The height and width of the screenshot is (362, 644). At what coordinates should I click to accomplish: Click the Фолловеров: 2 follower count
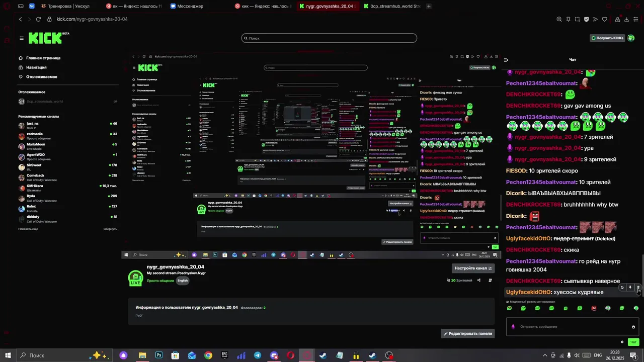(253, 307)
